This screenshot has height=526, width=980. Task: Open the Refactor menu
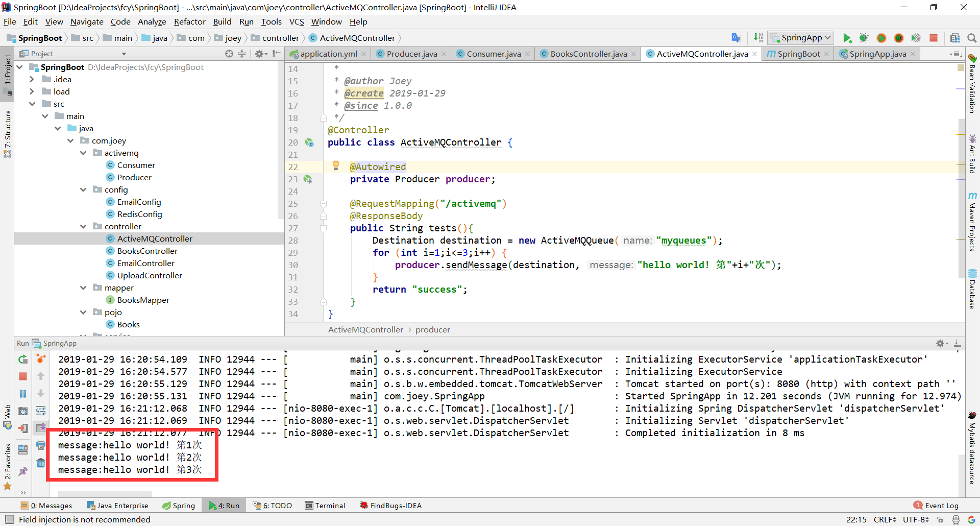point(189,21)
